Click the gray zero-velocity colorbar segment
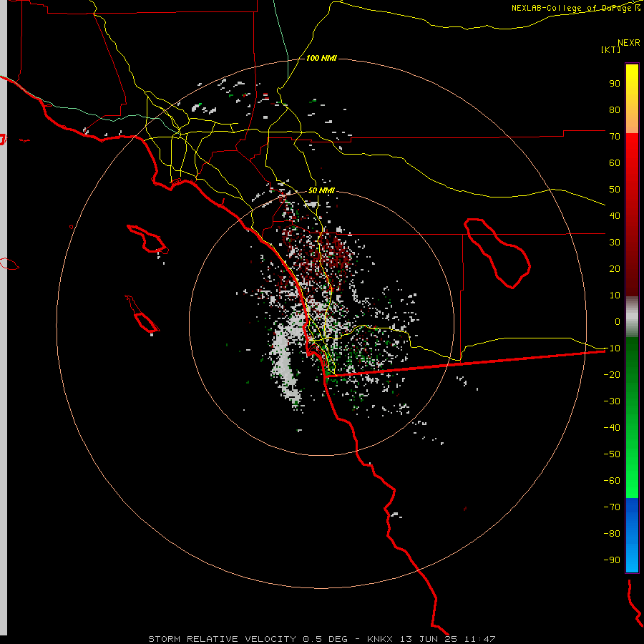 [632, 317]
